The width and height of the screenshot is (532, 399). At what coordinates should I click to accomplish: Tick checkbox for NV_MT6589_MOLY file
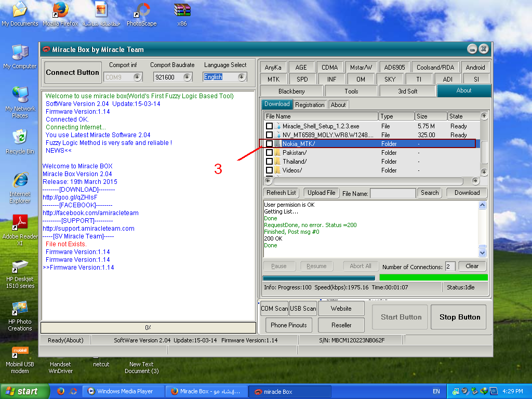[x=269, y=135]
